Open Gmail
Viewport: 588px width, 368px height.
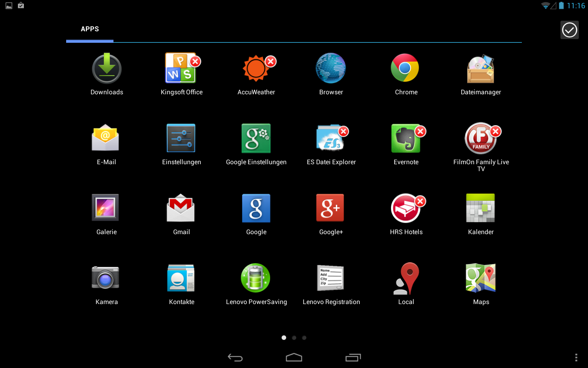tap(181, 208)
